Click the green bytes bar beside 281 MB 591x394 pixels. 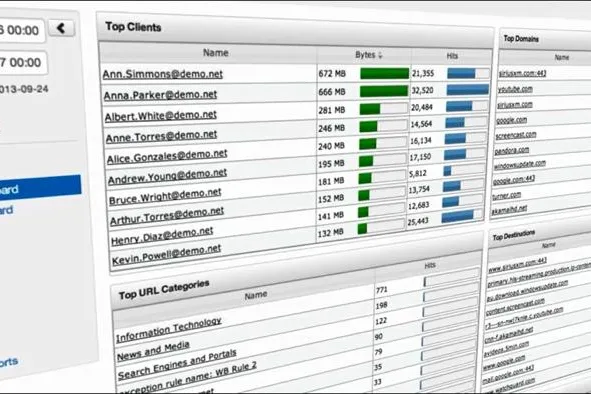(x=370, y=109)
